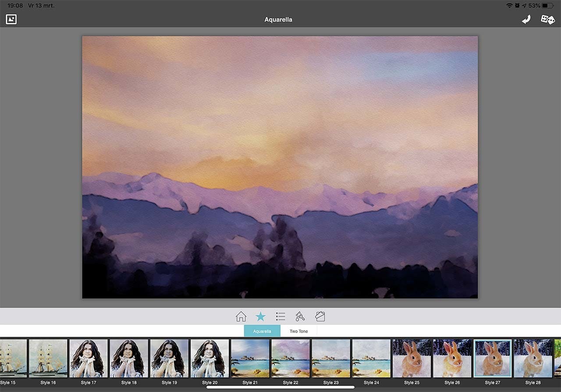This screenshot has width=561, height=392.
Task: Switch to the Aquarella tab
Action: [x=262, y=331]
